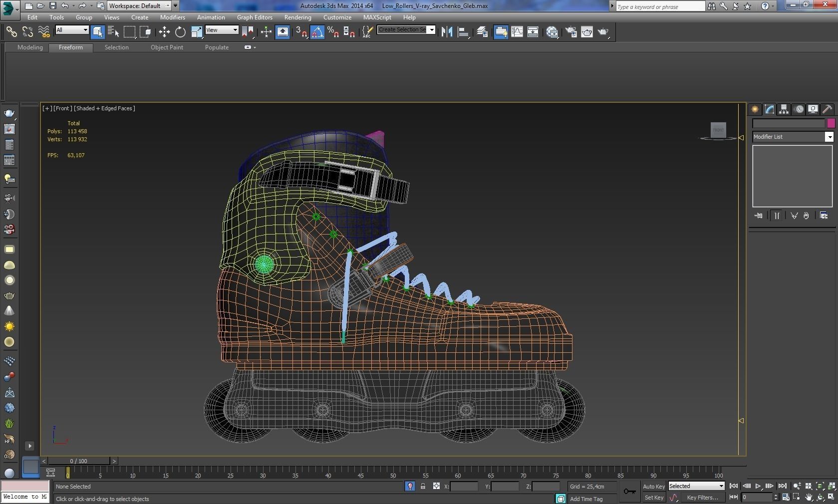
Task: Switch to the Display command panel
Action: (813, 109)
